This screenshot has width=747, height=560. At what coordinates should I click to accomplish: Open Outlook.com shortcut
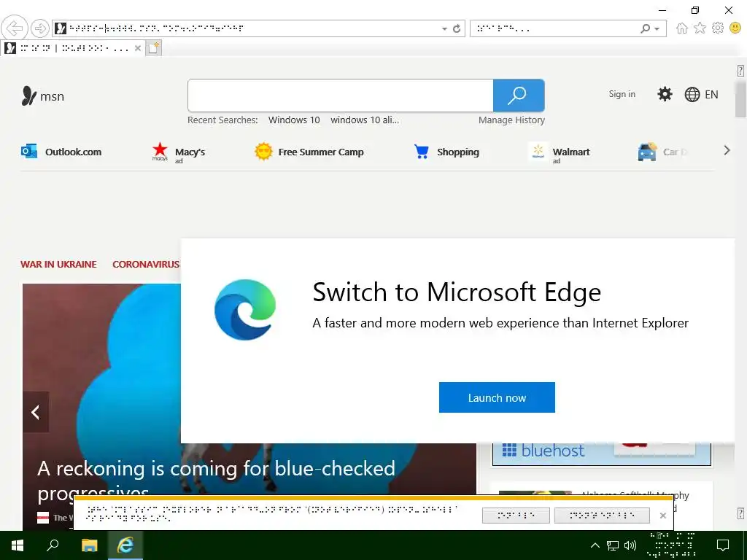pyautogui.click(x=61, y=152)
